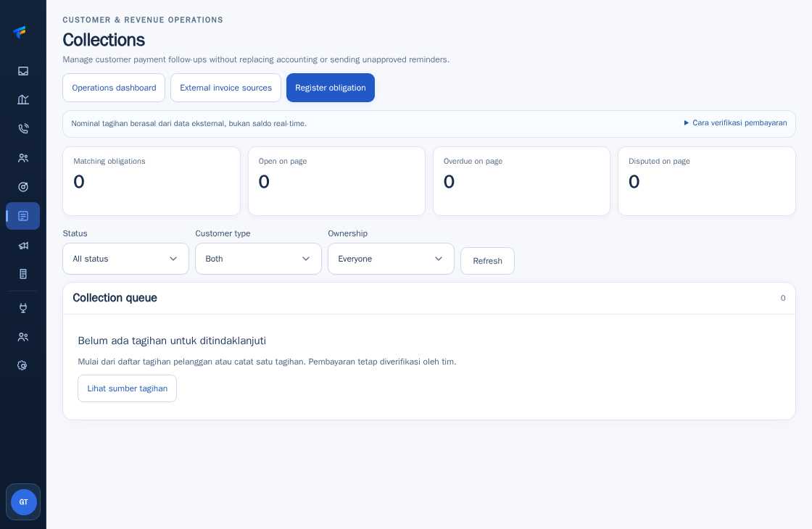Image resolution: width=812 pixels, height=529 pixels.
Task: Open the people icon below the phone icon
Action: coord(22,158)
